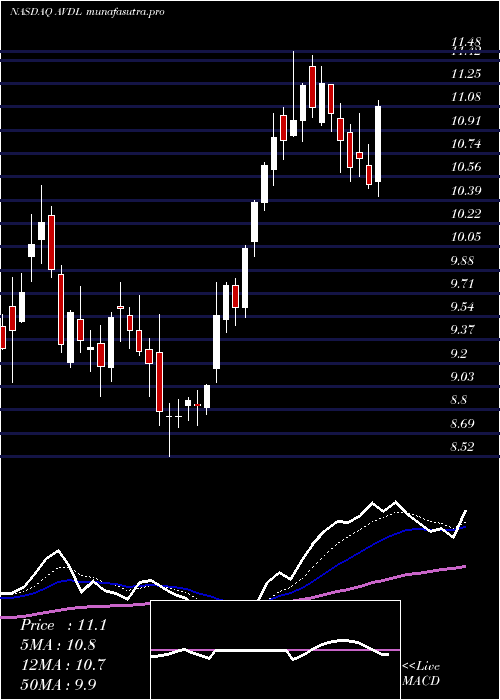The image size is (500, 700).
Task: Select the 11.08 price level label
Action: click(x=466, y=97)
